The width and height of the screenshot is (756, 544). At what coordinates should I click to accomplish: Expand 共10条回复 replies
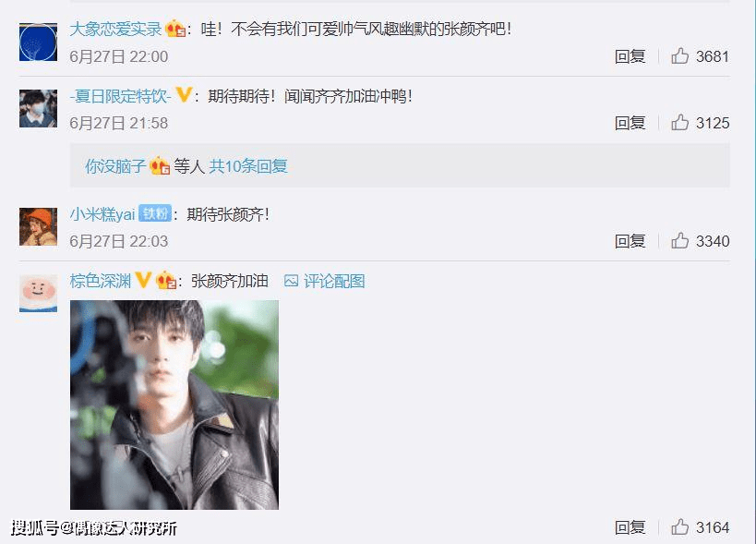tap(248, 166)
